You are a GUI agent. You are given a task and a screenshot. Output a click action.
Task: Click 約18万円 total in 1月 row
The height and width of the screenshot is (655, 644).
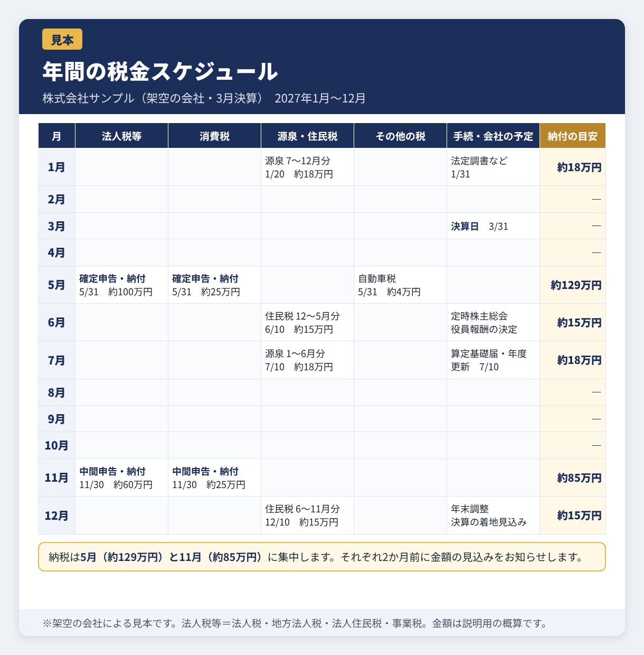click(573, 167)
